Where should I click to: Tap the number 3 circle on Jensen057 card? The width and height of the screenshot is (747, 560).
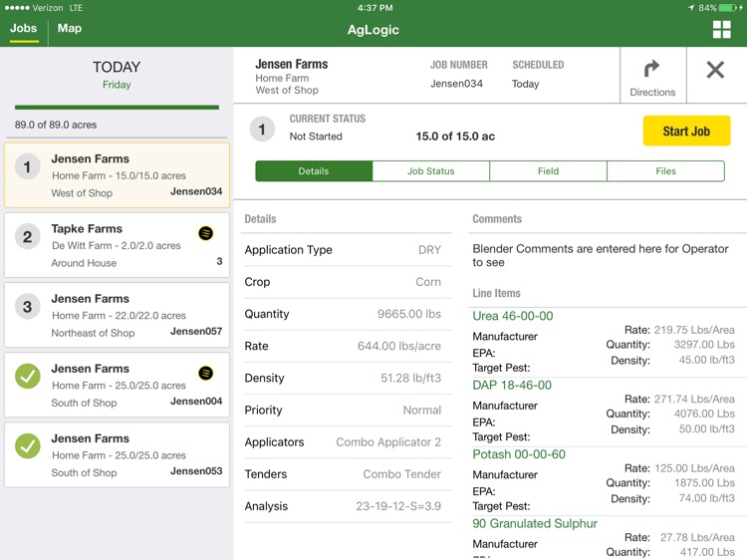28,307
